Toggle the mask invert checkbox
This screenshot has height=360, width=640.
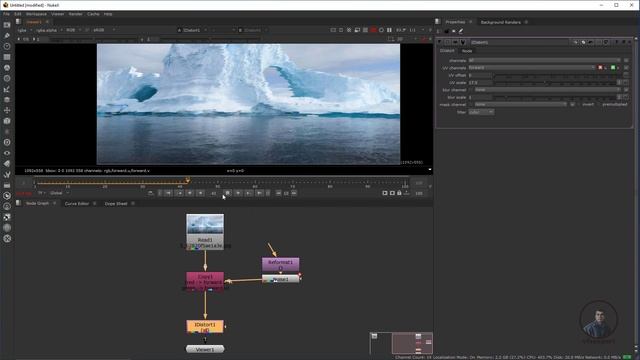point(580,104)
